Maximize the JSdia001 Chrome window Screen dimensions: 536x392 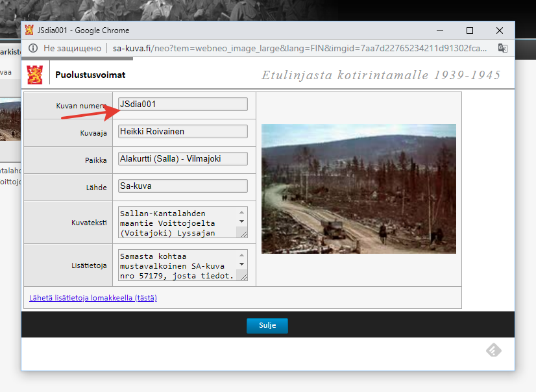(x=470, y=31)
